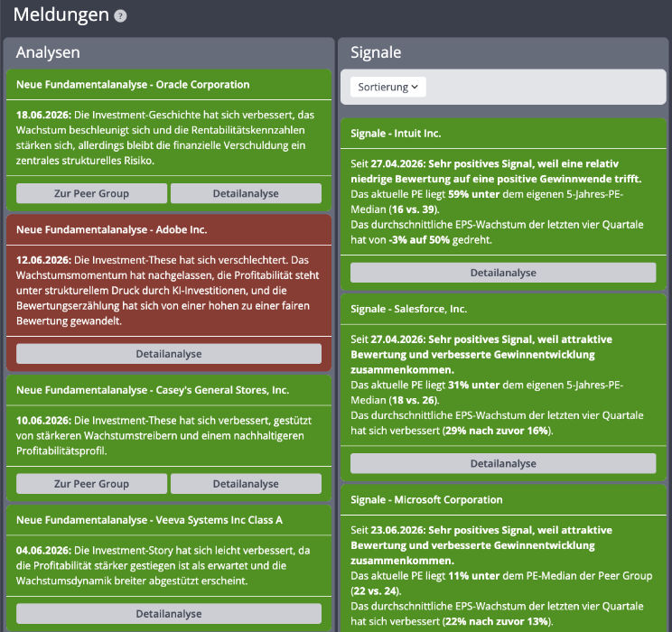This screenshot has height=632, width=672.
Task: Click the 04.06.2026 date in Veeva analysis
Action: click(43, 550)
